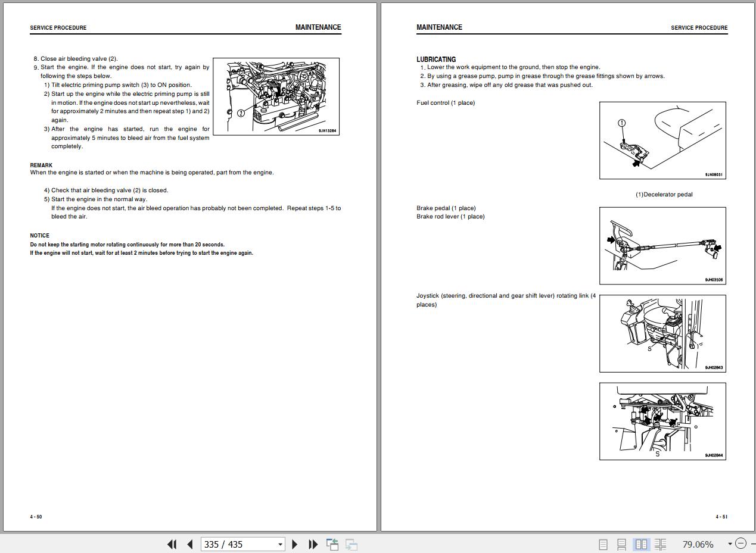
Task: Go to the previous page
Action: coord(190,544)
